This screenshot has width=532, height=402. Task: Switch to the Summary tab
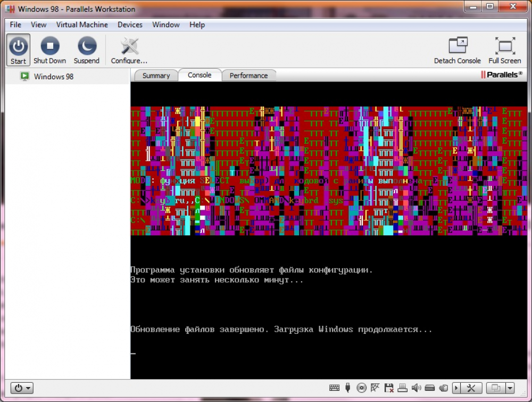pyautogui.click(x=156, y=76)
